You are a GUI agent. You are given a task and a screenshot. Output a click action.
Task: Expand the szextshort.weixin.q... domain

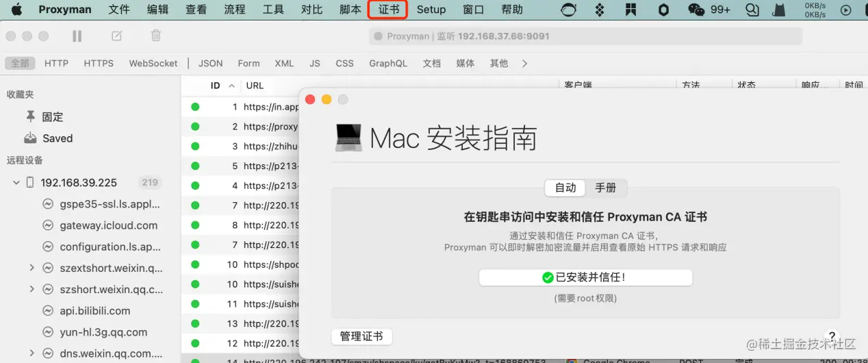(31, 268)
